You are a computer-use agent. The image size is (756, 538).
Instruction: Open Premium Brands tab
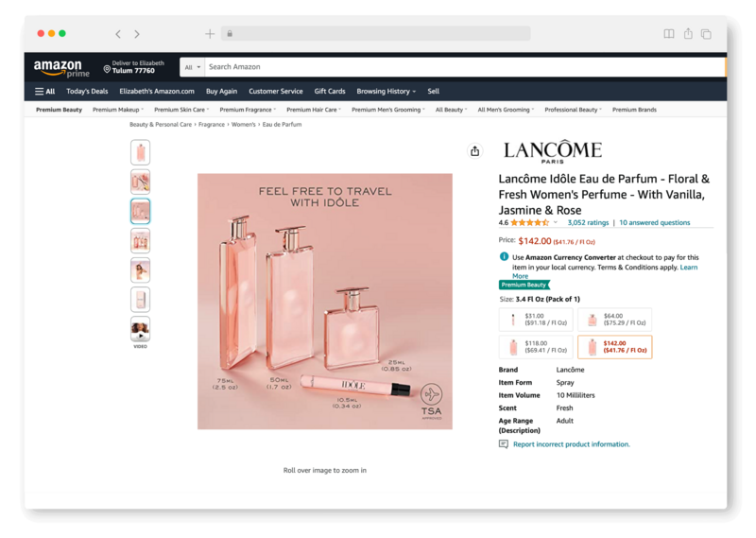click(634, 110)
